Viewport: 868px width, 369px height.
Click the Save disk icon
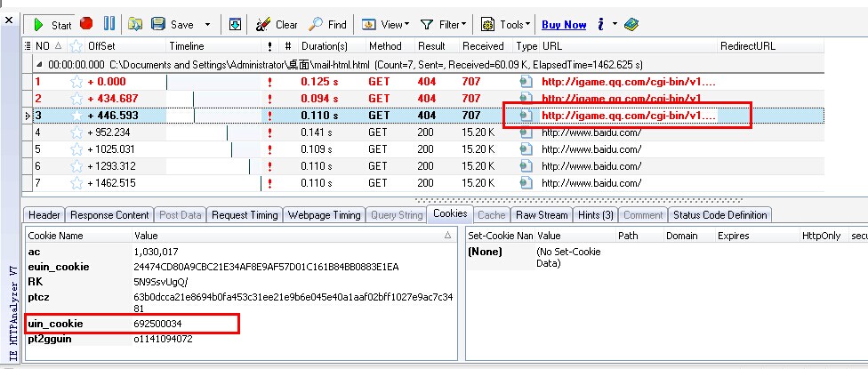[x=158, y=25]
